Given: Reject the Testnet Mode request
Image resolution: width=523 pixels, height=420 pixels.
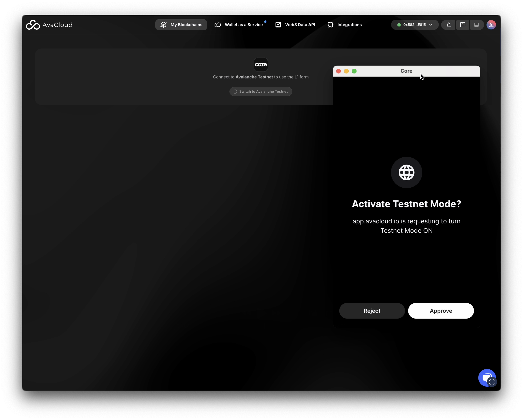Looking at the screenshot, I should tap(372, 311).
